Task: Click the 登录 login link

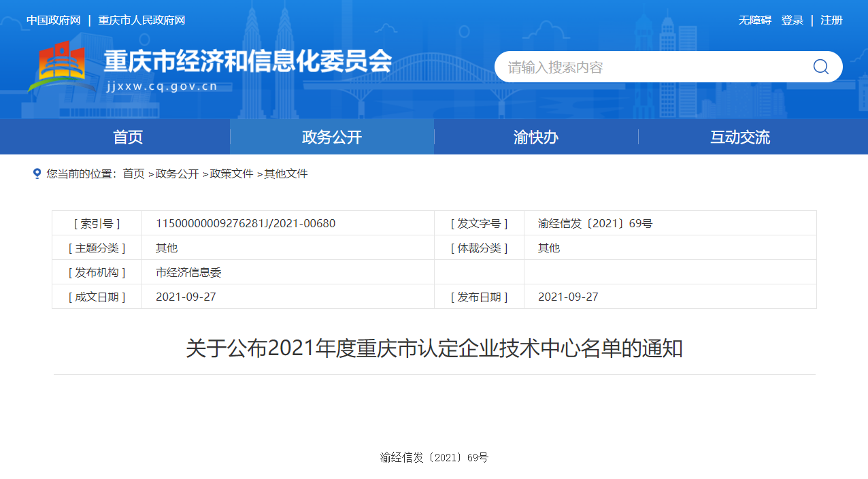Action: click(x=792, y=20)
